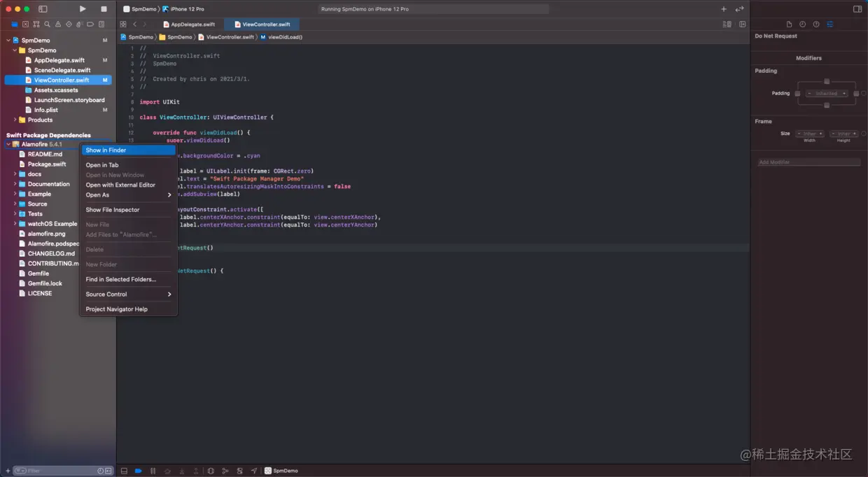Show the Attributes inspector

[829, 24]
